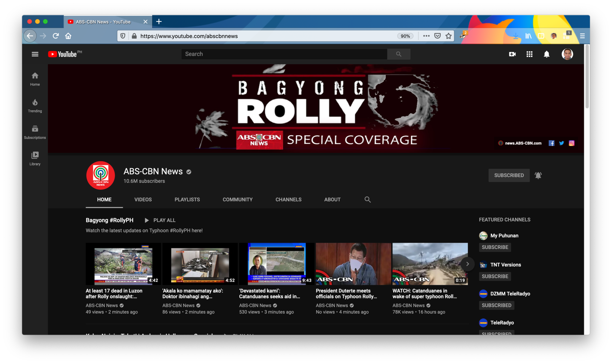Bookmark this page with the star icon
The width and height of the screenshot is (612, 364).
pyautogui.click(x=449, y=36)
